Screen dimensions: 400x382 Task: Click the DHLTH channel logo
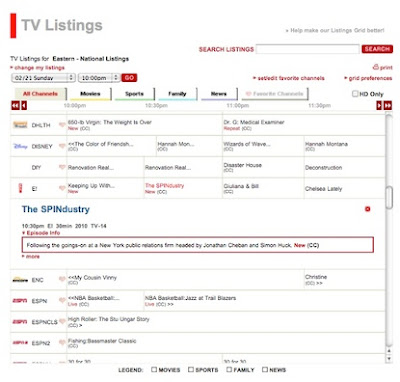[x=20, y=125]
